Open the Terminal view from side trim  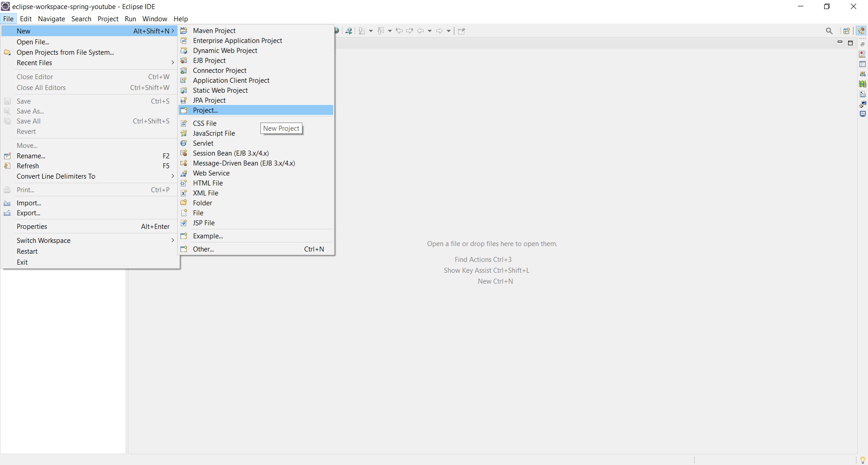(863, 104)
